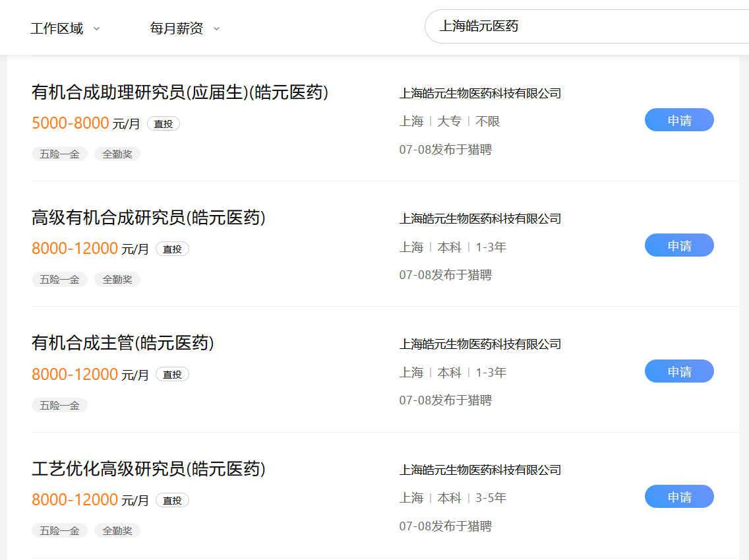Viewport: 749px width, 560px height.
Task: Open the 工作区域 filter dropdown
Action: (65, 28)
